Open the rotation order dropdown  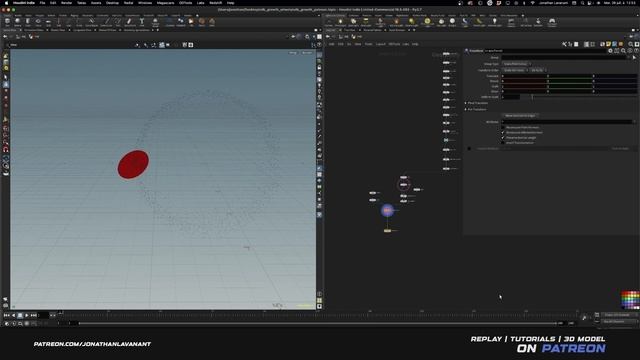click(538, 70)
